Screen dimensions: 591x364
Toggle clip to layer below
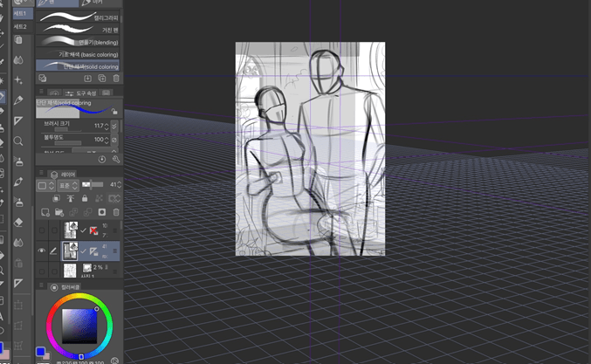point(56,198)
